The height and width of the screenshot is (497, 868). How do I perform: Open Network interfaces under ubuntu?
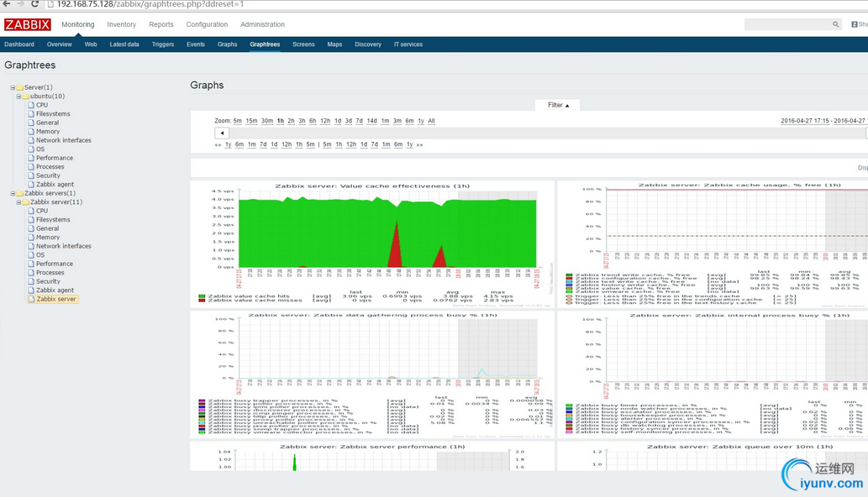[x=63, y=140]
